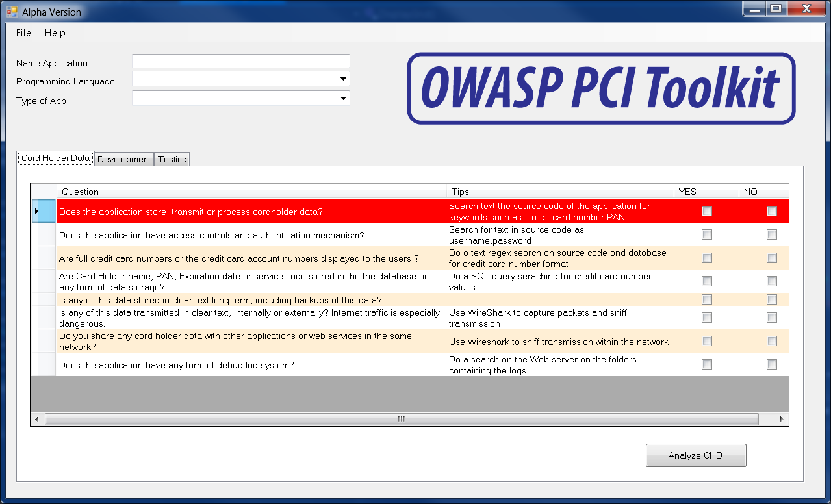
Task: Mark NO for clear text long term storage
Action: tap(771, 299)
